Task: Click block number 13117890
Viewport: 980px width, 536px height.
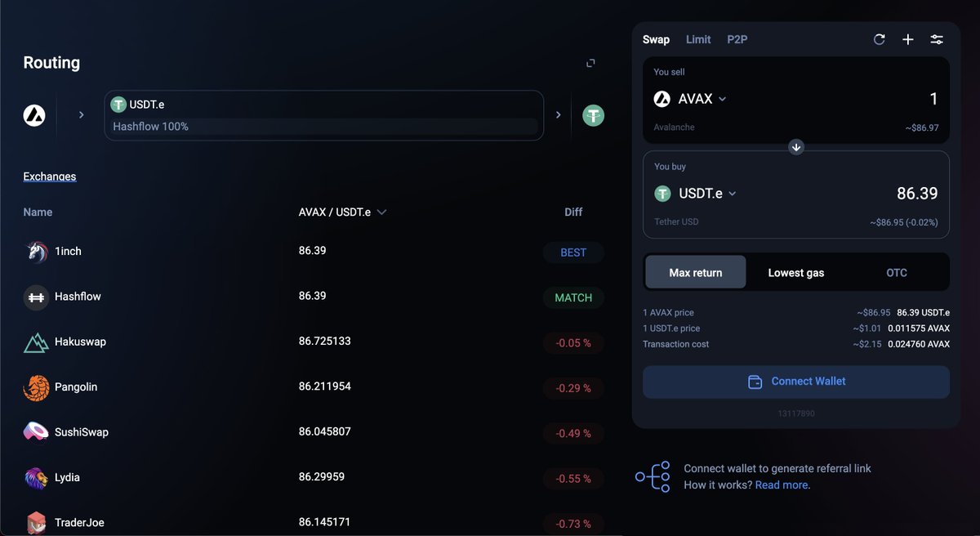Action: tap(796, 413)
